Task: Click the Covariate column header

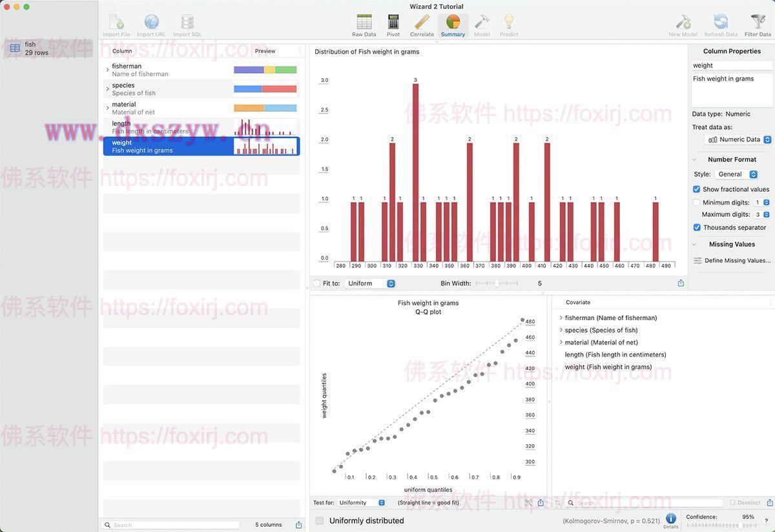Action: (578, 302)
